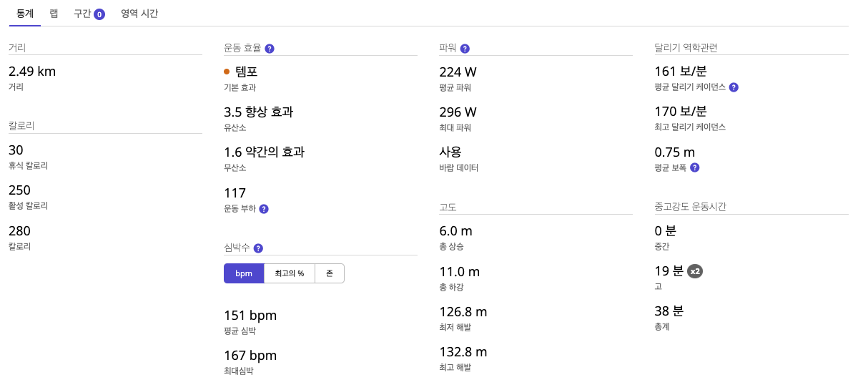Click help icon next to 심박수

[258, 248]
